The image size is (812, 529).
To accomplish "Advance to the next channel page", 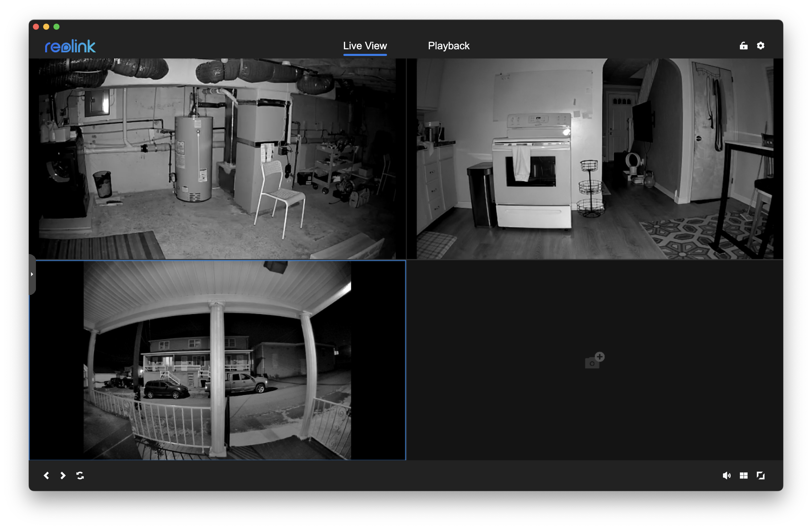I will click(x=63, y=475).
